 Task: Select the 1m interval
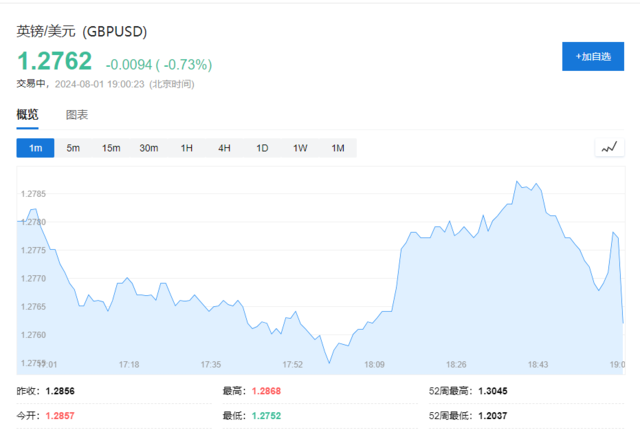click(36, 148)
